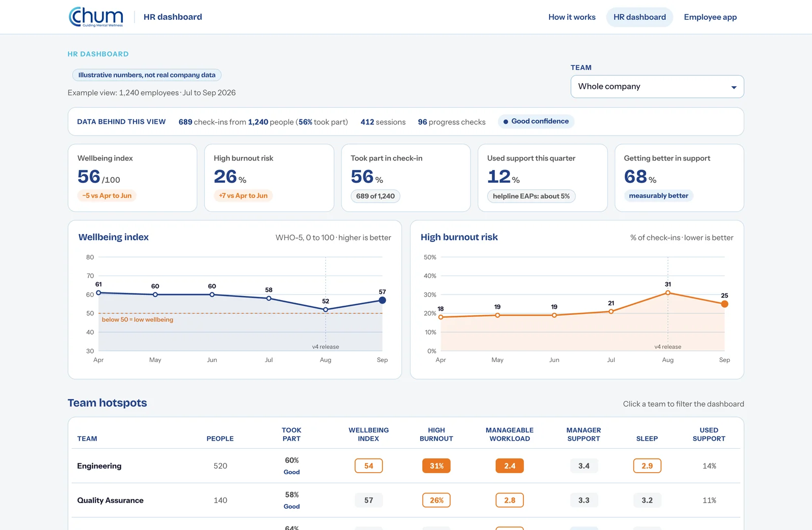This screenshot has height=530, width=812.
Task: Click the USED SUPPORT column header
Action: click(709, 435)
